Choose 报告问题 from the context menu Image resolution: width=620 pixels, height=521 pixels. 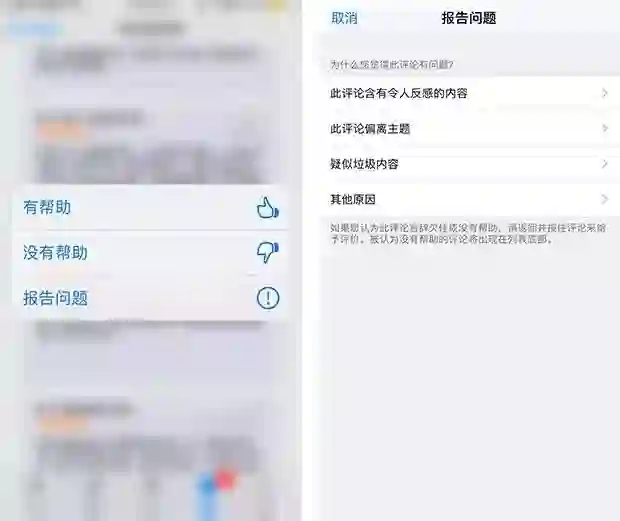coord(150,298)
